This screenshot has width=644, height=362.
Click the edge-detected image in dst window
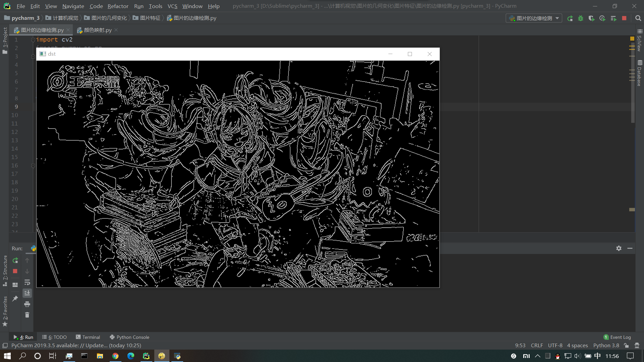click(238, 174)
